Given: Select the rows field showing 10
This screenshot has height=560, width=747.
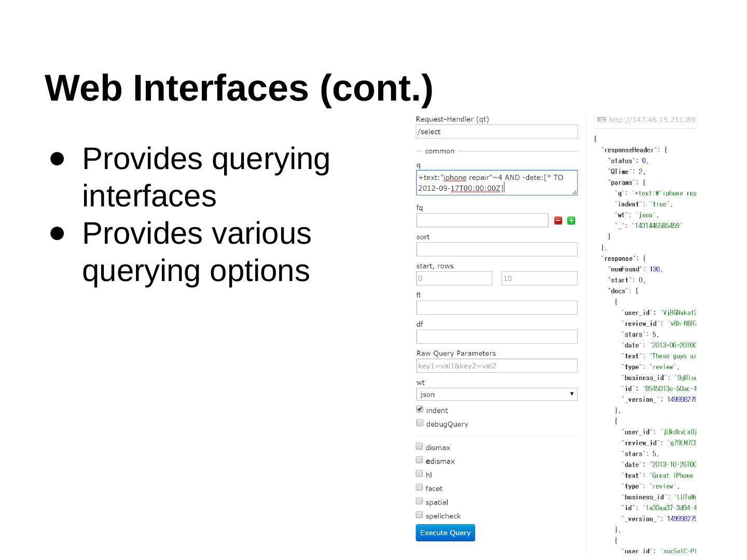Looking at the screenshot, I should pyautogui.click(x=539, y=278).
